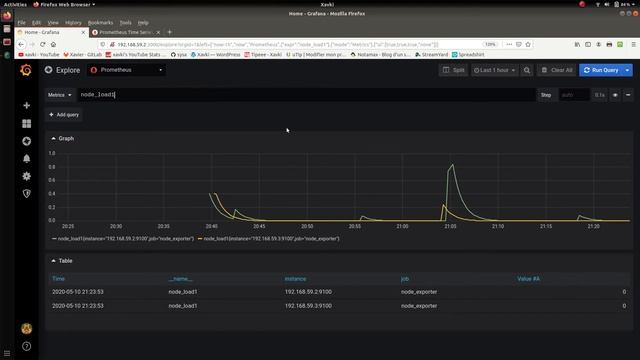Switch to Prometheus Time Series tab
This screenshot has width=640, height=360.
click(124, 32)
